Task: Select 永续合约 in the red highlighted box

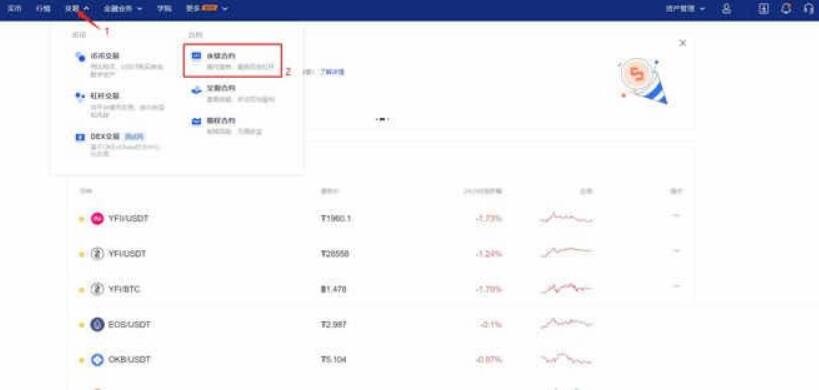Action: click(x=232, y=61)
